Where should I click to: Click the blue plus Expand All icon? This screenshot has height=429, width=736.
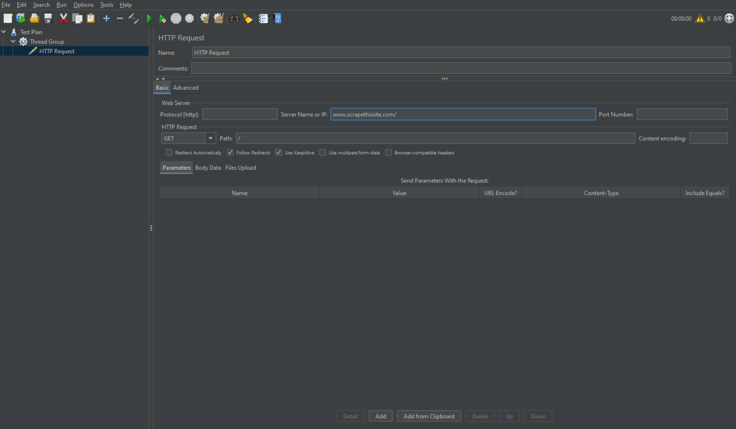[x=106, y=18]
